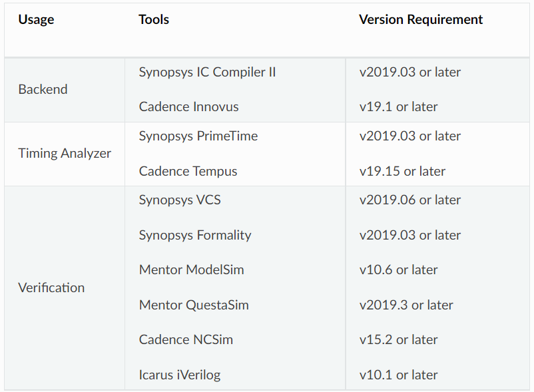Screen dimensions: 534x392
Task: Select the Timing Analyzer usage cell
Action: coord(65,154)
